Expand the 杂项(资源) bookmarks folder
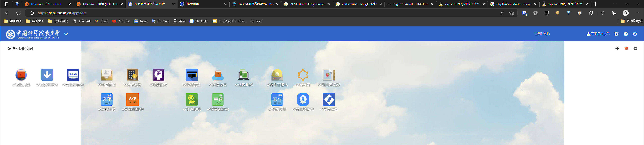The image size is (644, 145). 58,21
